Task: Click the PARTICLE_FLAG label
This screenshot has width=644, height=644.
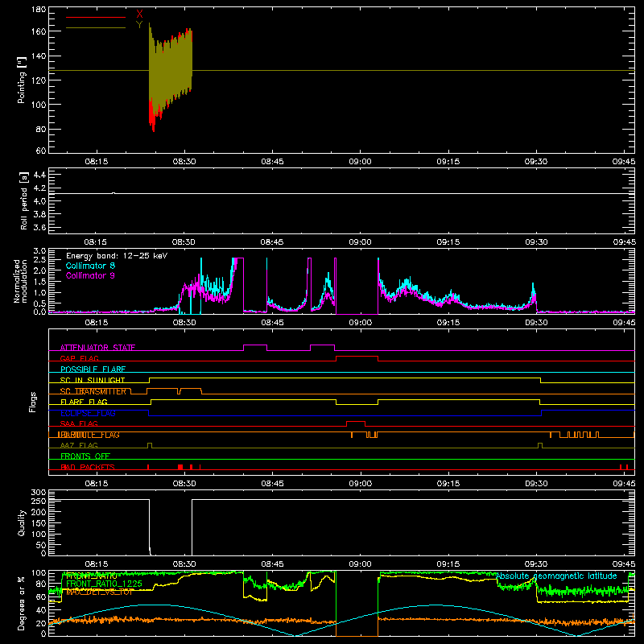Action: coord(89,435)
